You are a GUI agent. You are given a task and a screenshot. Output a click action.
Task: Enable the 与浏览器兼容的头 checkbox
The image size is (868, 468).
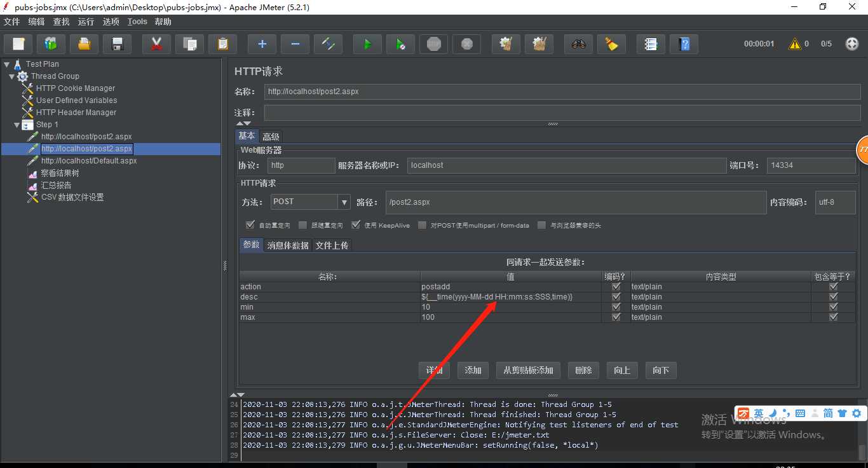click(x=542, y=225)
